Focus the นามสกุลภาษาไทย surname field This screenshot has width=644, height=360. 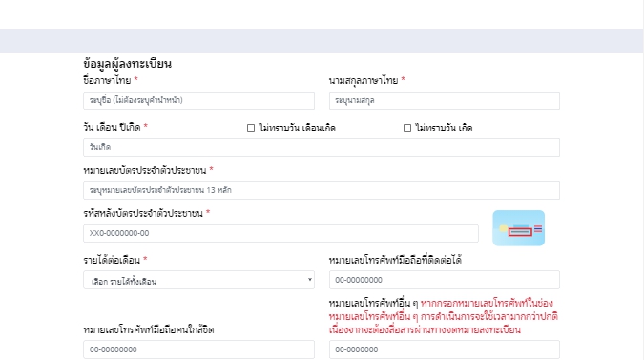[445, 100]
